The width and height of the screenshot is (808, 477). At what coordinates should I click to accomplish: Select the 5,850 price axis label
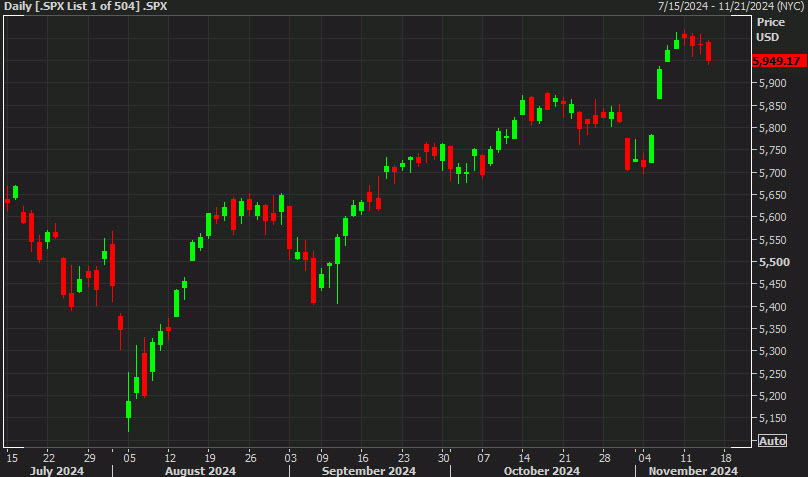coord(772,106)
